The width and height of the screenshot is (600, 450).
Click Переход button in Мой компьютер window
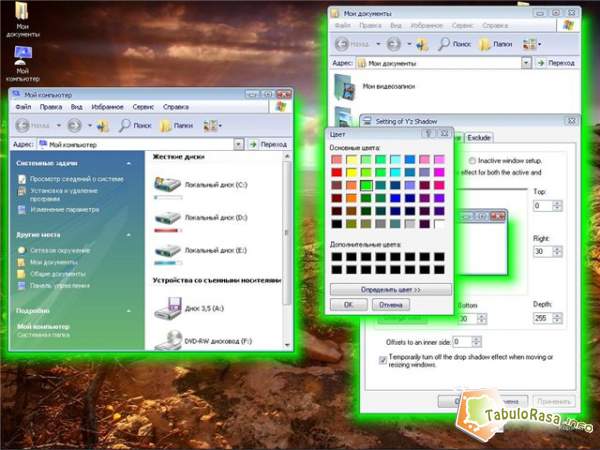point(268,144)
